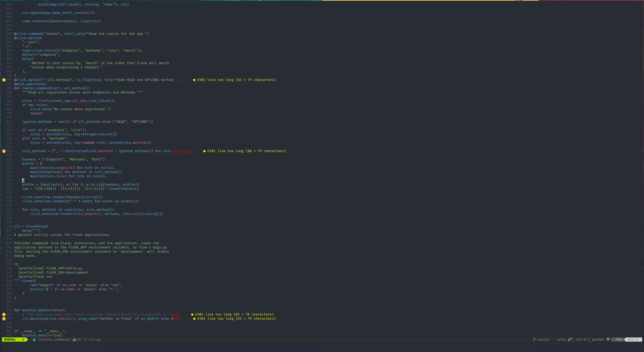Click the block cursor on line 925

23,180
